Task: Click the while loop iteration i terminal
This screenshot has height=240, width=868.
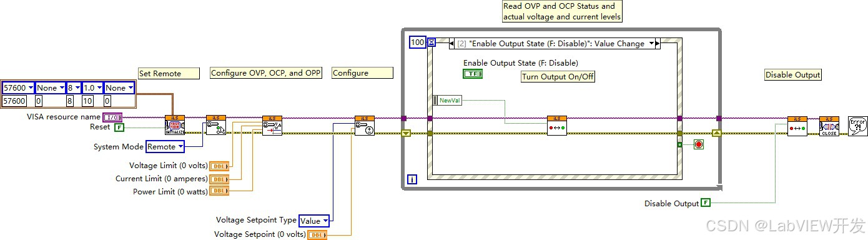Action: (x=412, y=179)
